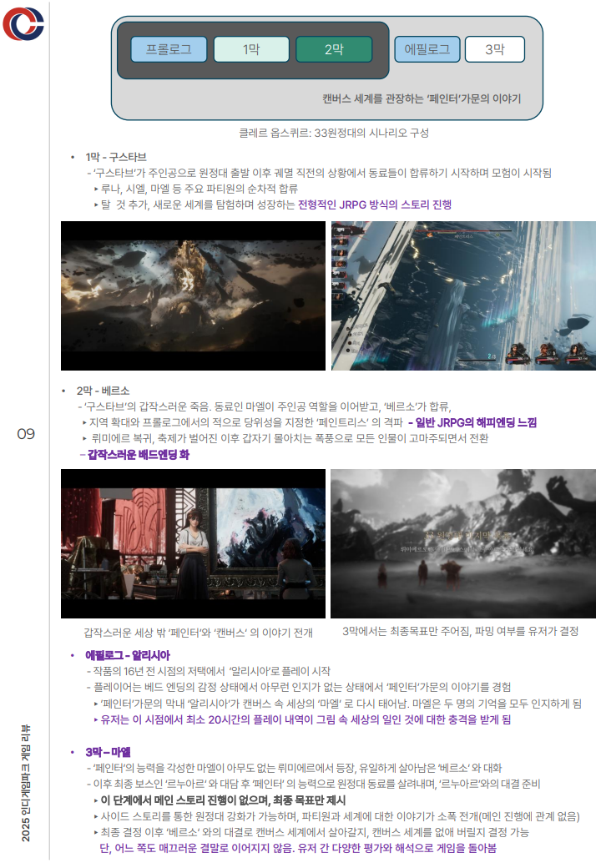Click the purple text 전형적인 JRPG 방식의 스토리 진행
Image resolution: width=601 pixels, height=868 pixels.
tap(375, 204)
